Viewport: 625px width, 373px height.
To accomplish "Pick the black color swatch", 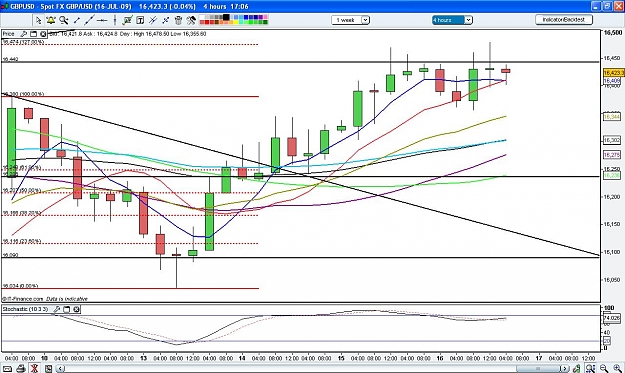I will (x=226, y=17).
